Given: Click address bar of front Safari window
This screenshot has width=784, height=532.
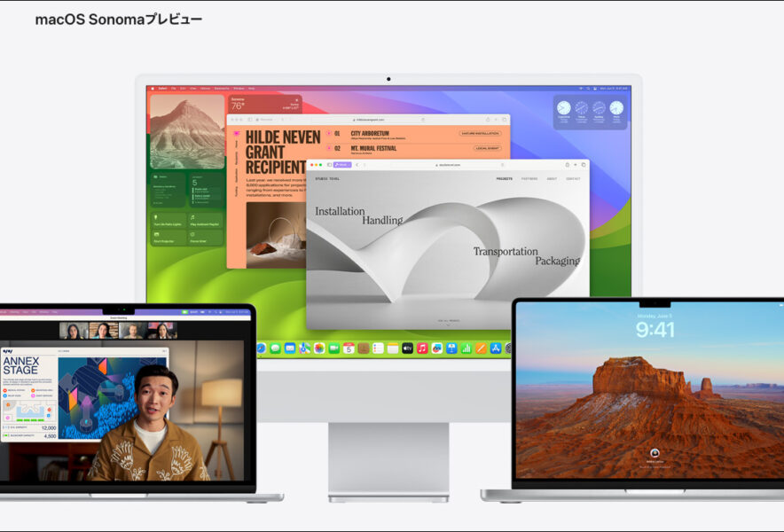Looking at the screenshot, I should (x=448, y=165).
